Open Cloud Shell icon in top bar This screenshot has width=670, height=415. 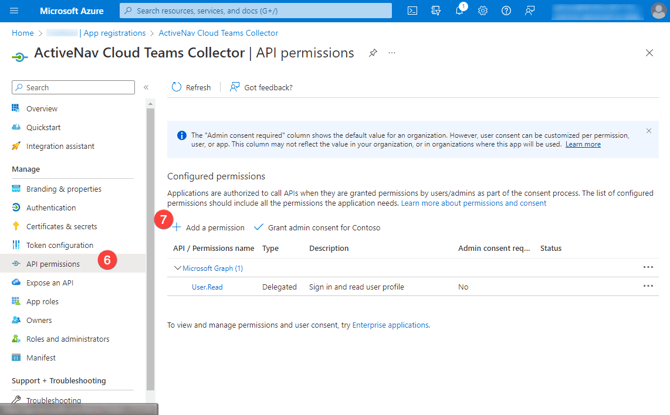coord(412,11)
